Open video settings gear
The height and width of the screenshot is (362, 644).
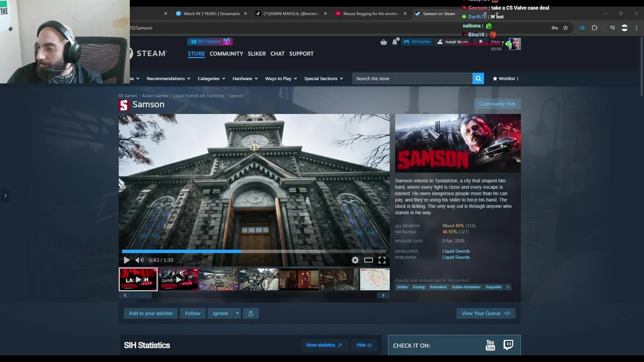tap(355, 260)
